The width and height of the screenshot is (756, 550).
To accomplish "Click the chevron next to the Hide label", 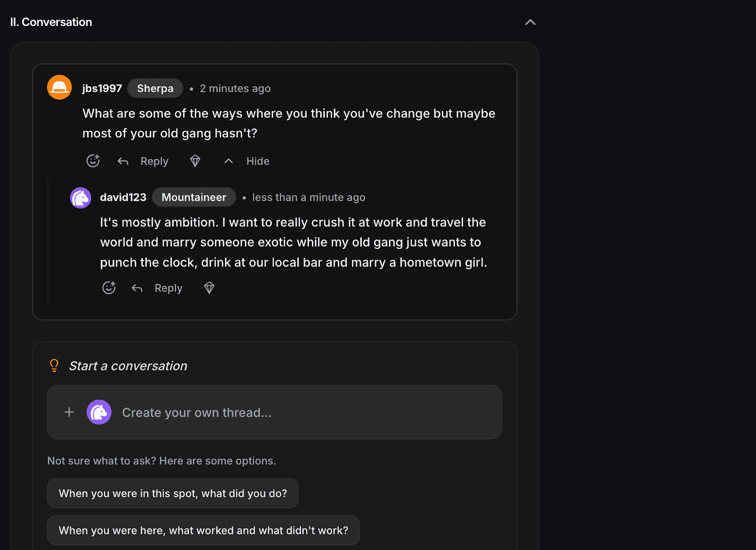I will click(x=228, y=161).
